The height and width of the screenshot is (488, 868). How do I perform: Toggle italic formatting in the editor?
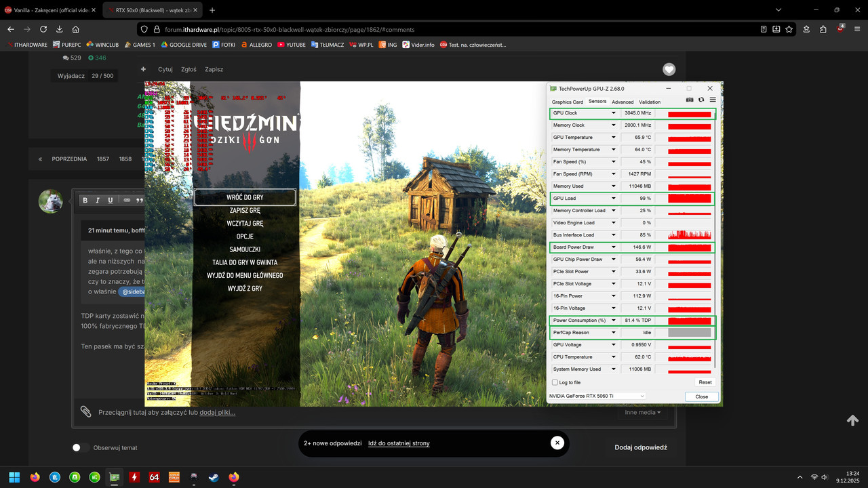(98, 200)
